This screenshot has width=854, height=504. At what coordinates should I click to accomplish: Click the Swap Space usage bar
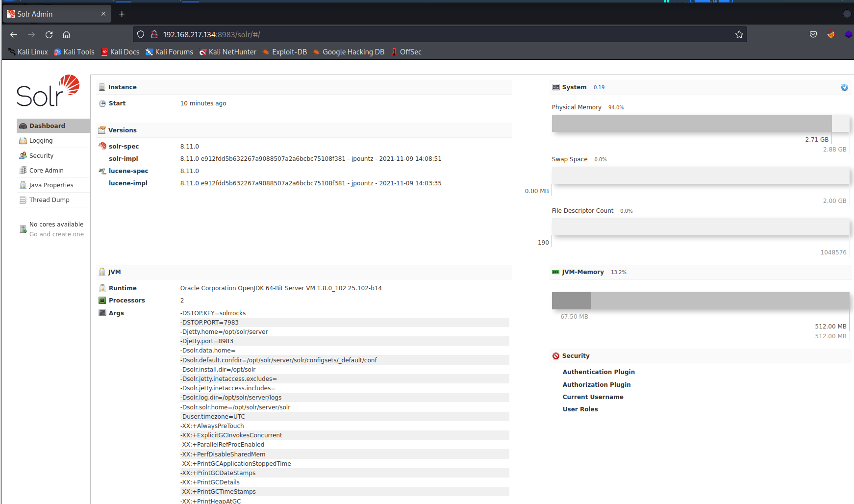[x=701, y=175]
